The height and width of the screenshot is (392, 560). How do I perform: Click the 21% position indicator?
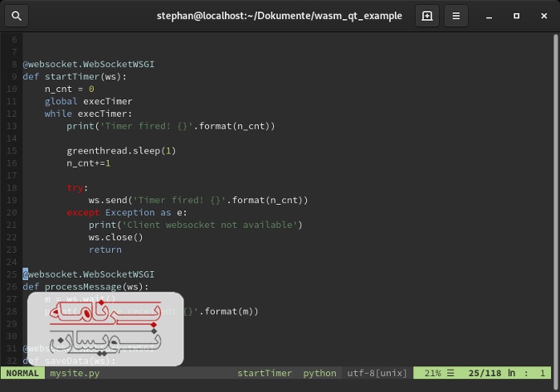433,373
